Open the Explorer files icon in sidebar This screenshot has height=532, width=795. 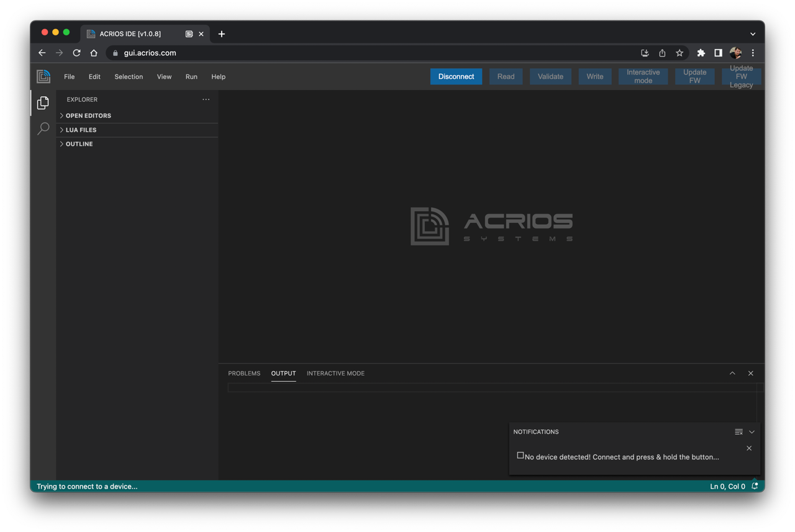point(43,102)
